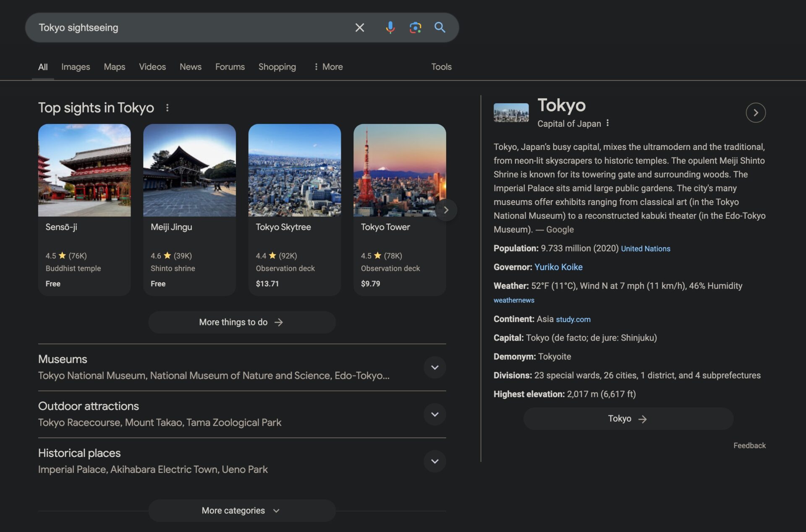Click the Sensō-ji 4.5 star rating

pos(66,256)
